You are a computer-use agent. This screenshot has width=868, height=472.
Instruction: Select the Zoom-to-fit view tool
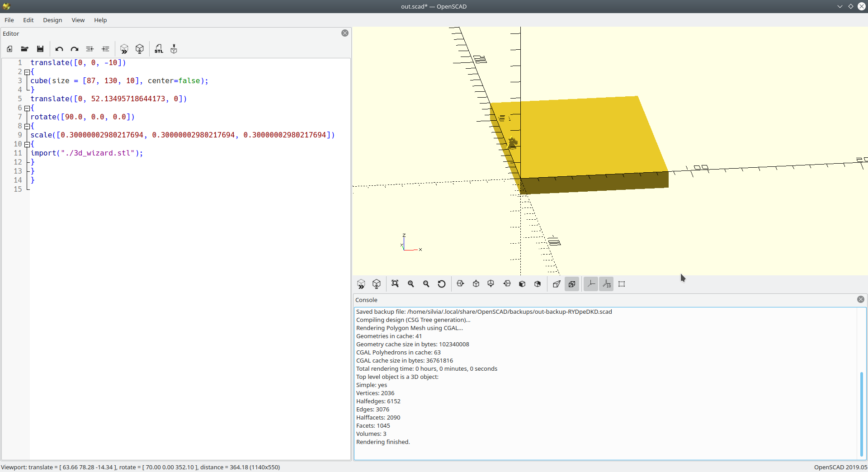[x=395, y=284]
